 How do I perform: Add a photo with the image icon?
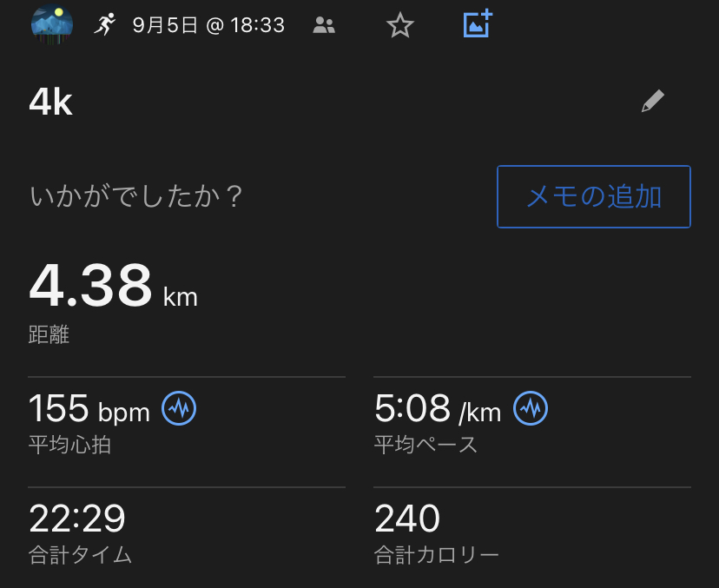coord(478,23)
